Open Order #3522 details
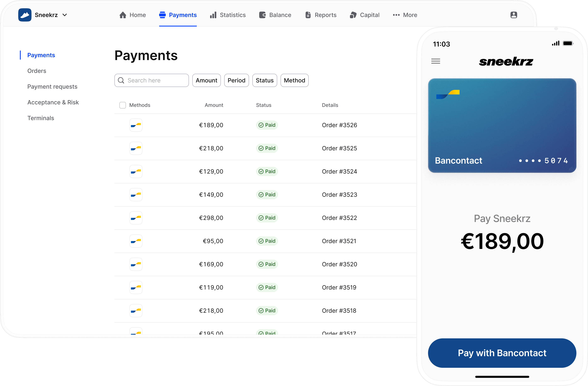Image resolution: width=588 pixels, height=386 pixels. [339, 218]
